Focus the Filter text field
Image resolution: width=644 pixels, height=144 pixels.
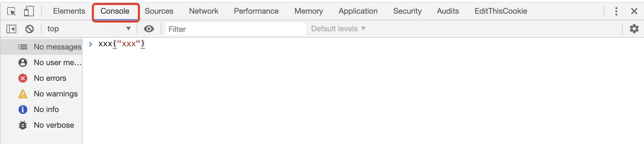pos(235,29)
